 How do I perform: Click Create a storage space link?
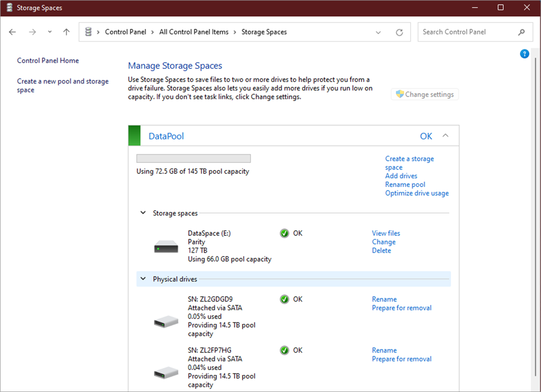[x=410, y=163]
